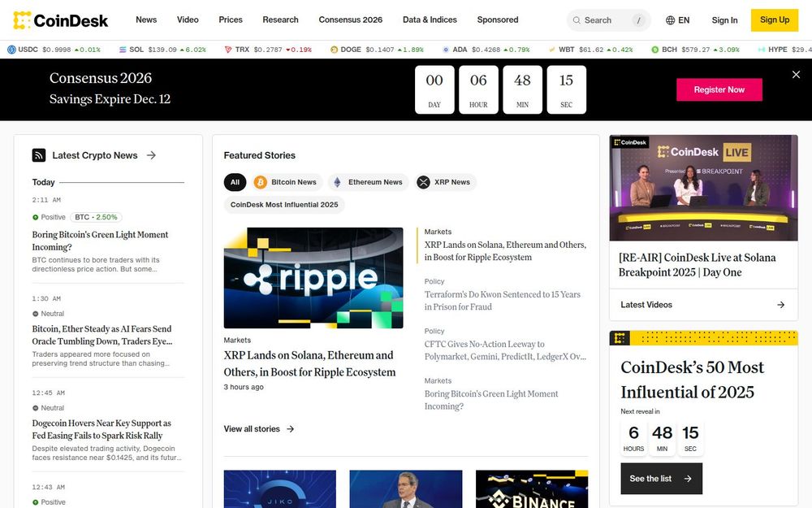Image resolution: width=812 pixels, height=508 pixels.
Task: Click Sign In
Action: [724, 20]
